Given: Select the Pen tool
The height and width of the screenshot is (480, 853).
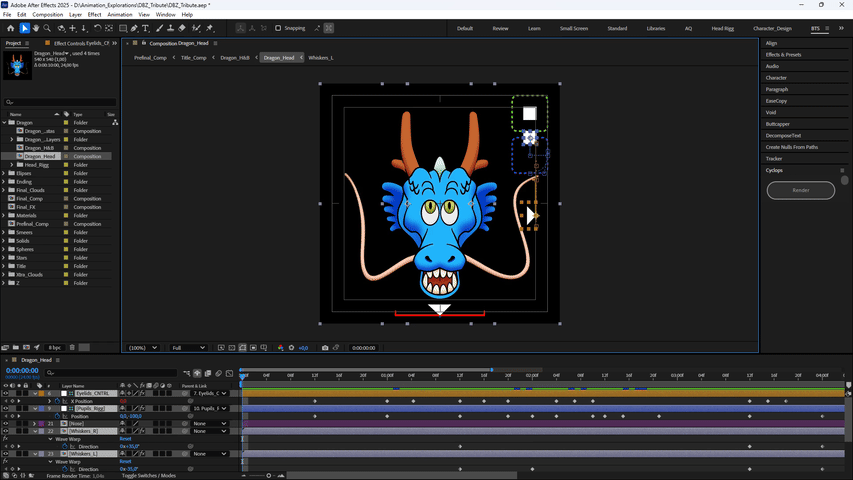Looking at the screenshot, I should pyautogui.click(x=134, y=28).
